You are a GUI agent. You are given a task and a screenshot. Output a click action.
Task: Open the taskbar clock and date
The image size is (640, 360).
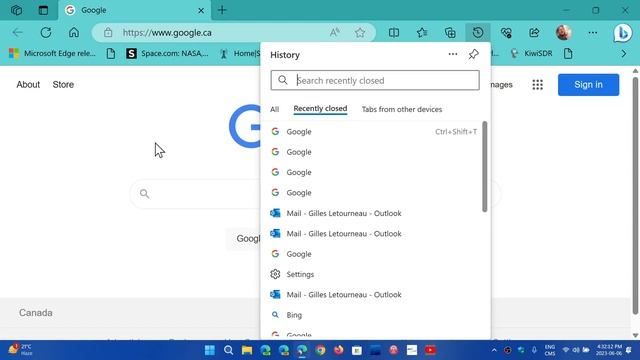point(609,350)
